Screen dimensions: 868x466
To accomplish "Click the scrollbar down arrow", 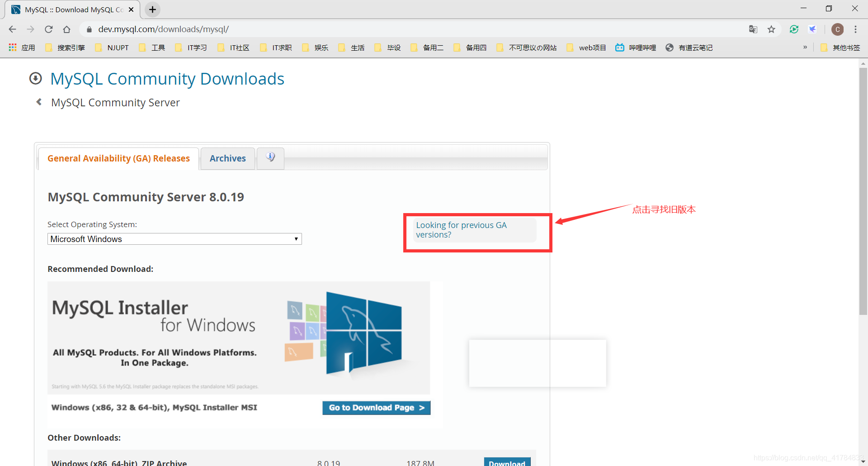I will [x=863, y=461].
